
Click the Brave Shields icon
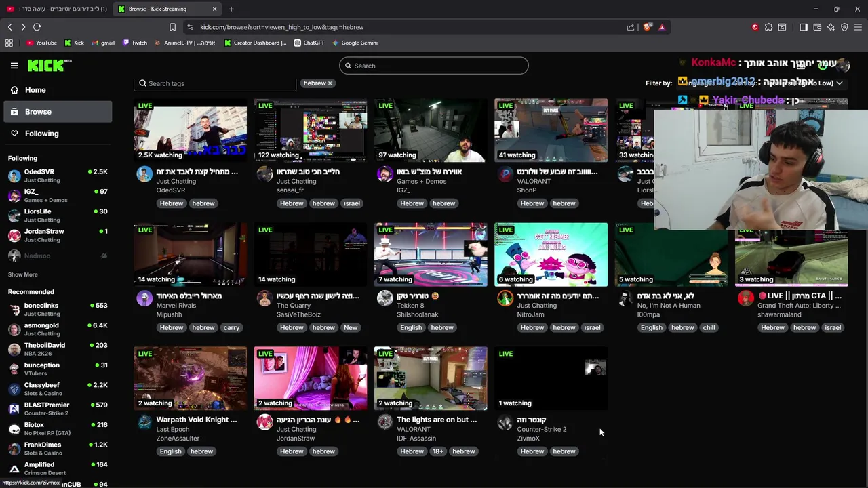[648, 27]
